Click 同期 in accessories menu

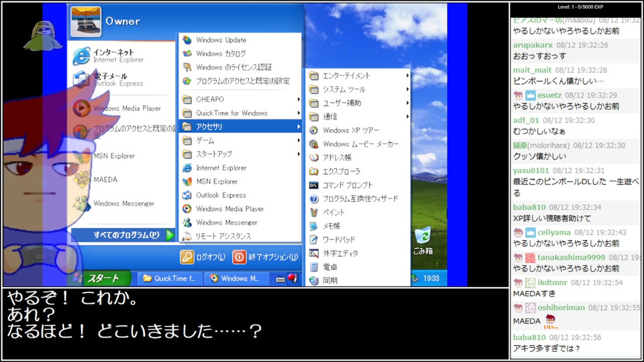coord(358,280)
